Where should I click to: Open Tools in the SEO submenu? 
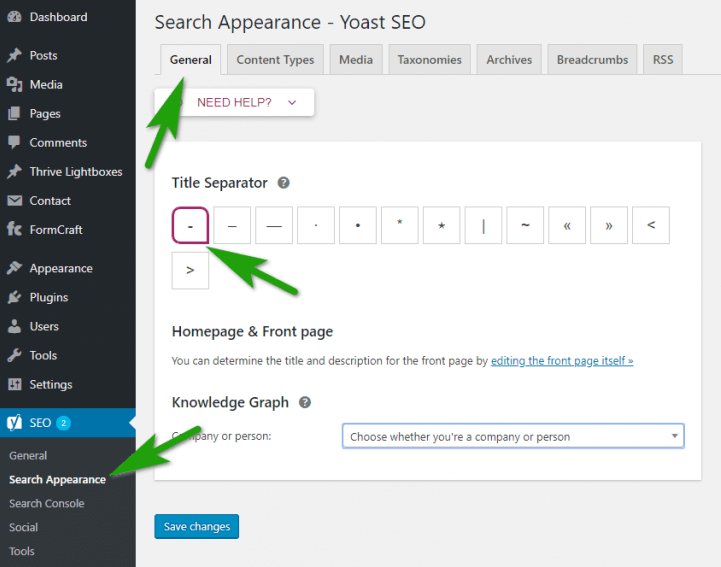pos(22,551)
